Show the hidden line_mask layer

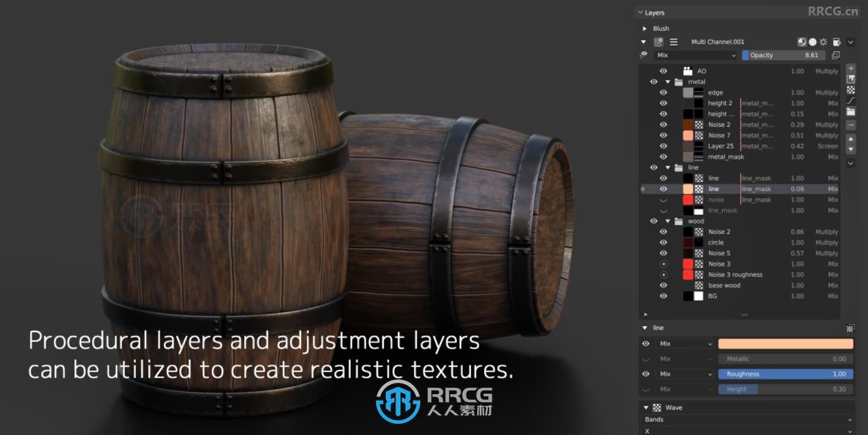[x=663, y=211]
